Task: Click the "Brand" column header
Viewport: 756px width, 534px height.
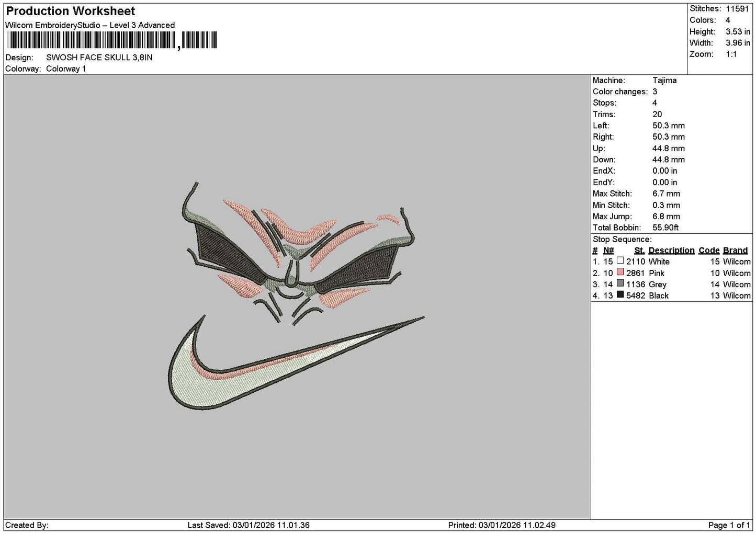Action: point(735,251)
